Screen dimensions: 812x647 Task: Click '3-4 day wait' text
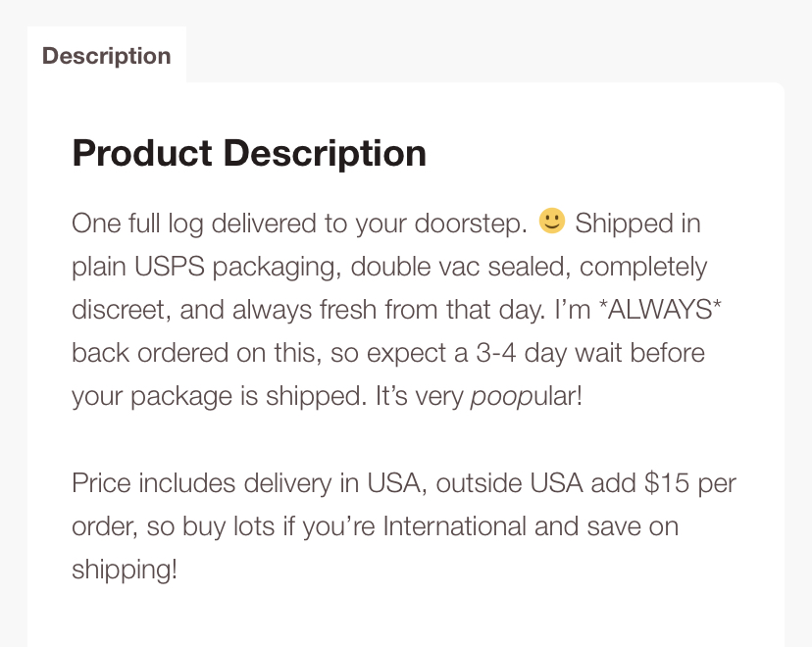pyautogui.click(x=548, y=354)
